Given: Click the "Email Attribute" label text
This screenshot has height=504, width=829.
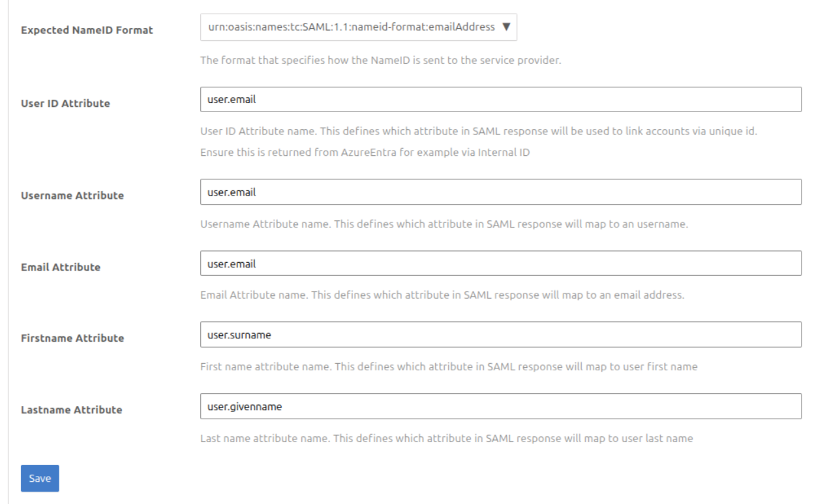Looking at the screenshot, I should coord(60,267).
